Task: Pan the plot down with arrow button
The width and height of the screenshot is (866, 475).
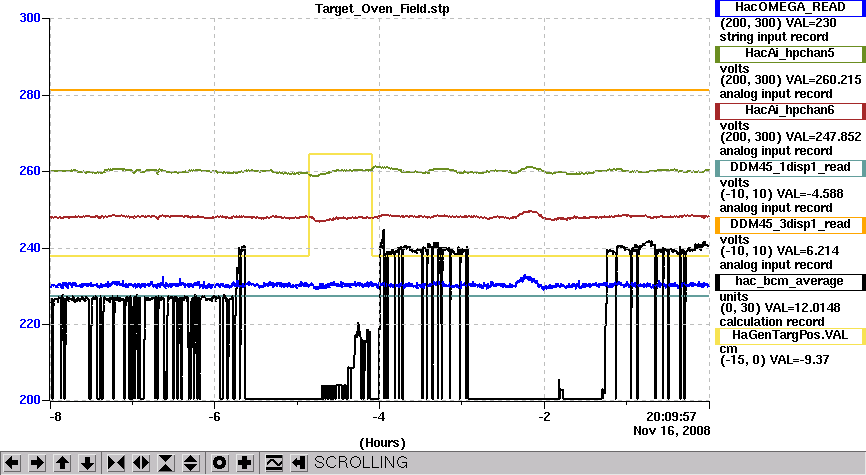Action: pos(88,462)
